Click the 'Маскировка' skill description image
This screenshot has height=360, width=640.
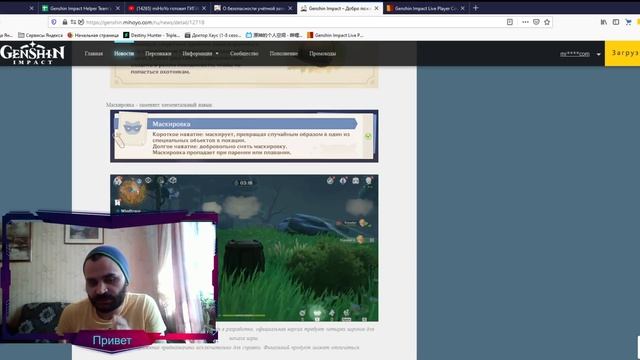click(x=244, y=136)
